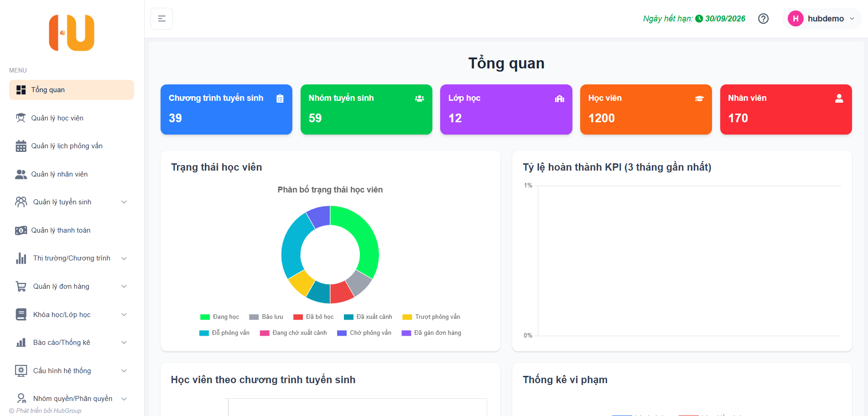This screenshot has width=868, height=416.
Task: Hide the Đã bỏ học legend series
Action: (x=314, y=317)
